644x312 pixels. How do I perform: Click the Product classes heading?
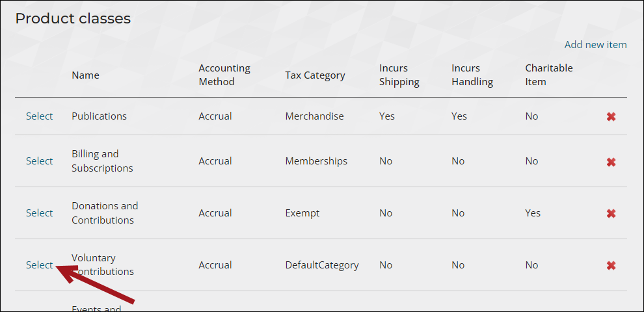click(73, 18)
